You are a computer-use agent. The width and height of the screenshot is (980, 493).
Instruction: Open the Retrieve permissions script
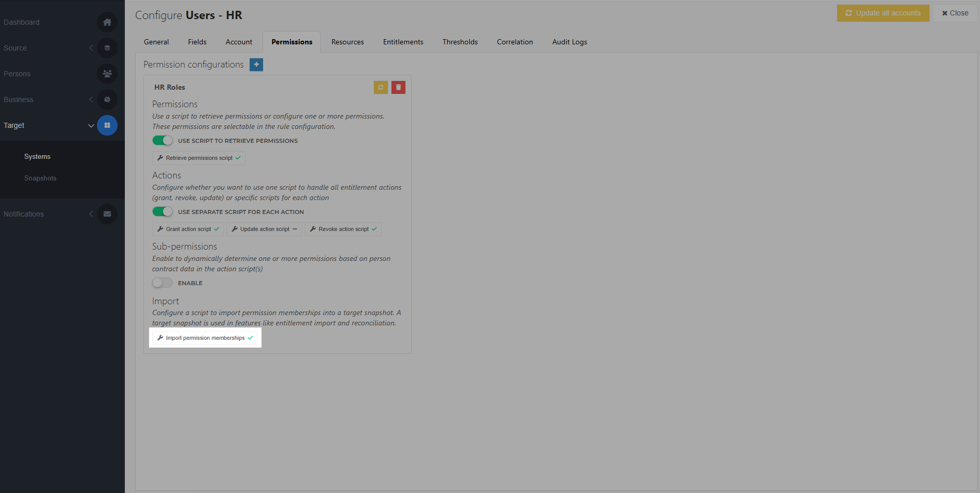[x=199, y=158]
